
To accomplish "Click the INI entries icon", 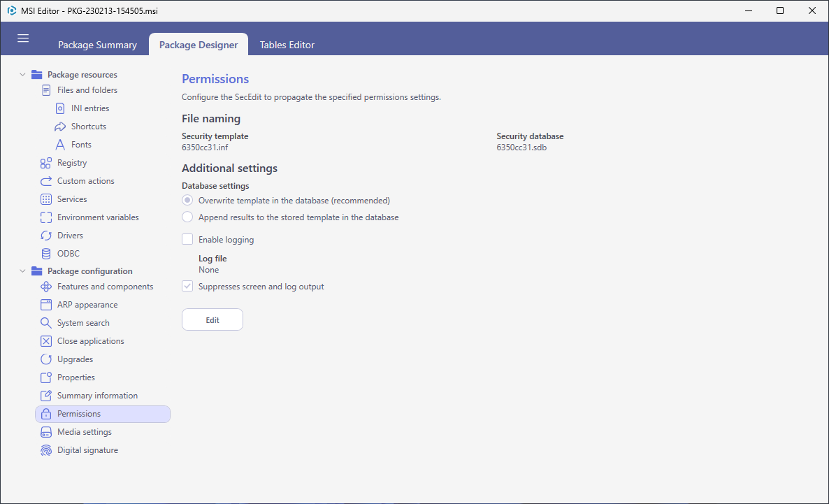I will (x=60, y=108).
